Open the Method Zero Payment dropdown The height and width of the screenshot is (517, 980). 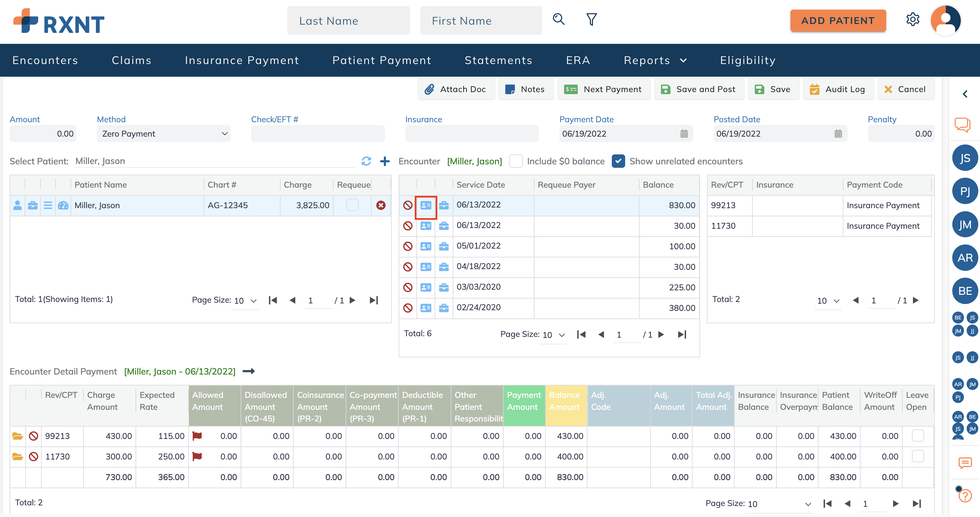click(164, 134)
